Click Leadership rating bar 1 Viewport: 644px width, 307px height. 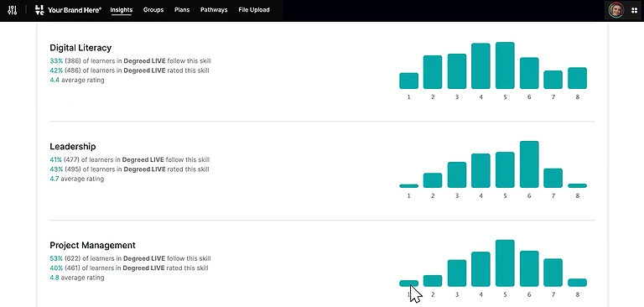(x=408, y=185)
